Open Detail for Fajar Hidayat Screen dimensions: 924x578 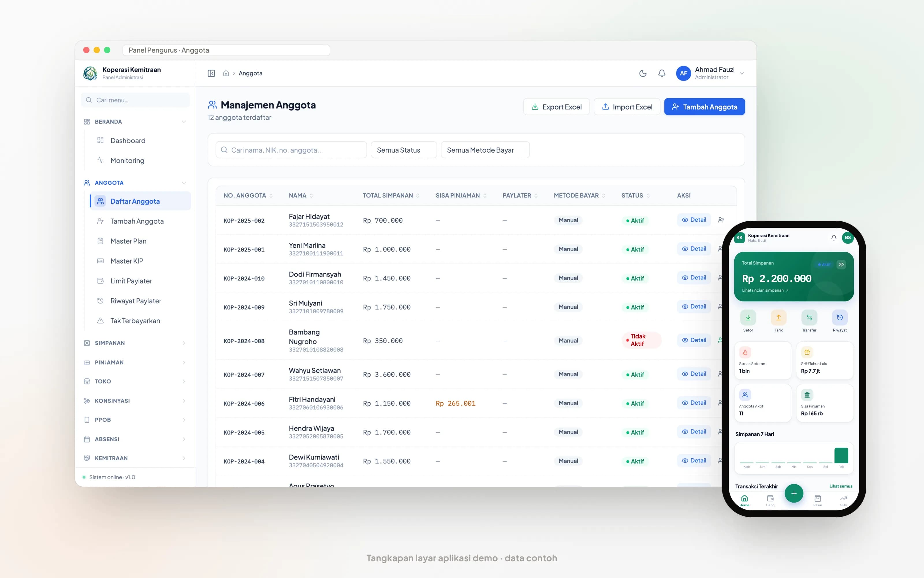pos(694,220)
